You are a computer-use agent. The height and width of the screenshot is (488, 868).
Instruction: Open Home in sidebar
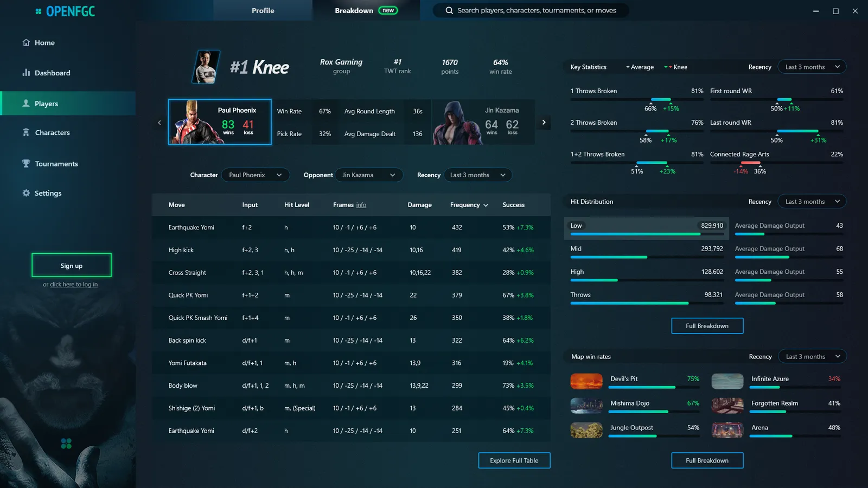(68, 43)
